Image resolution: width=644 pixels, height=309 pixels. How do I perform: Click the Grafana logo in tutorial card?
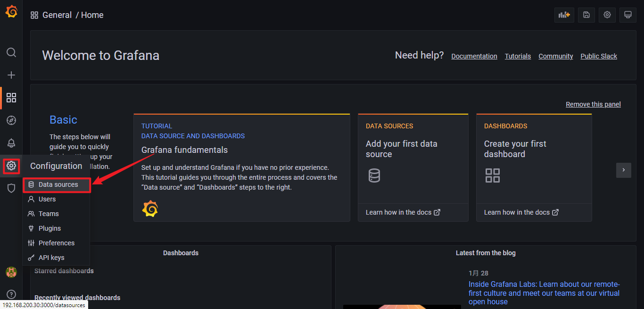(x=150, y=209)
